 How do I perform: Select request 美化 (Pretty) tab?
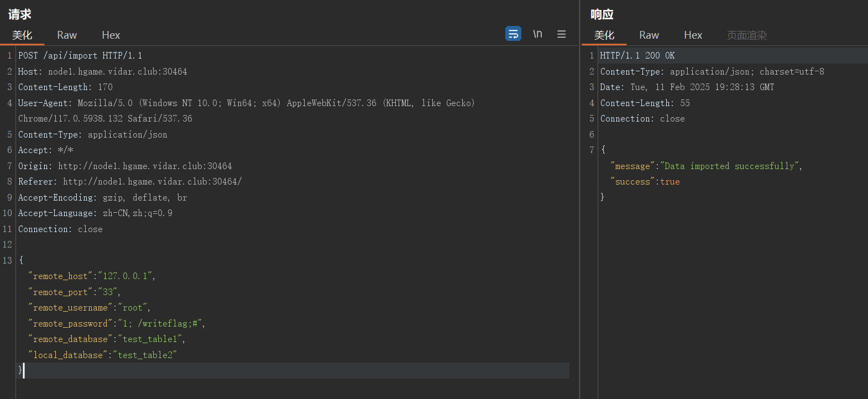pos(22,35)
